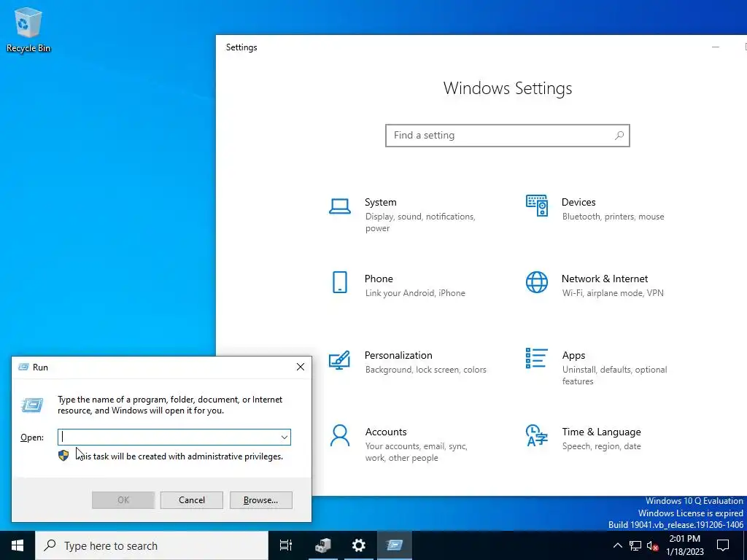Image resolution: width=747 pixels, height=560 pixels.
Task: Click the taskbar Type here to search box
Action: point(152,545)
